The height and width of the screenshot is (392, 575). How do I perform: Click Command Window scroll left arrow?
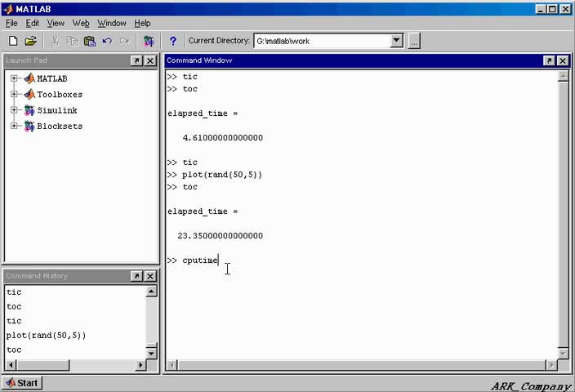[x=172, y=364]
